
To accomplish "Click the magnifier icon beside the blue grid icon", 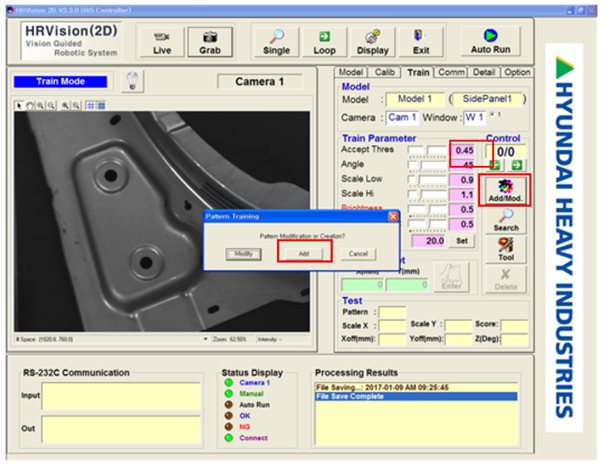I will click(x=77, y=105).
